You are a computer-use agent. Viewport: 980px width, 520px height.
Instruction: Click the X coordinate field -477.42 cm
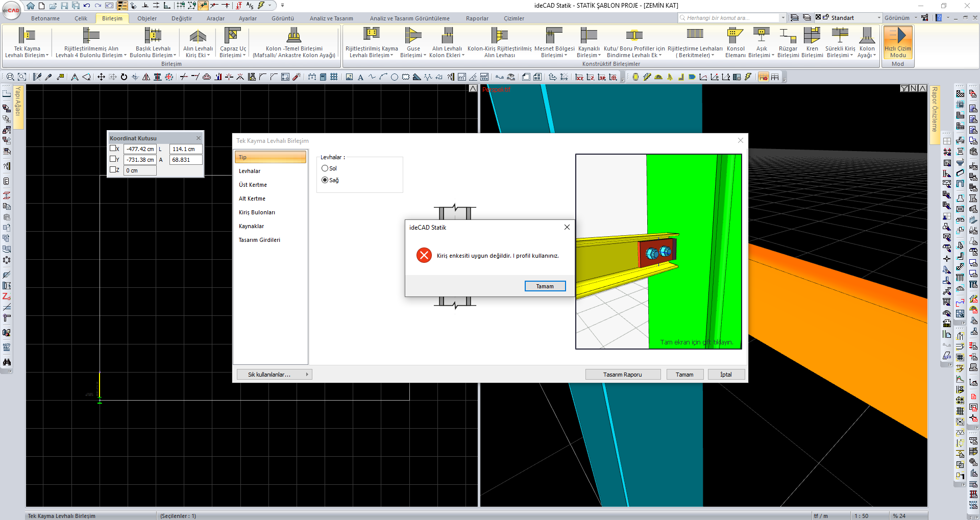[x=140, y=149]
